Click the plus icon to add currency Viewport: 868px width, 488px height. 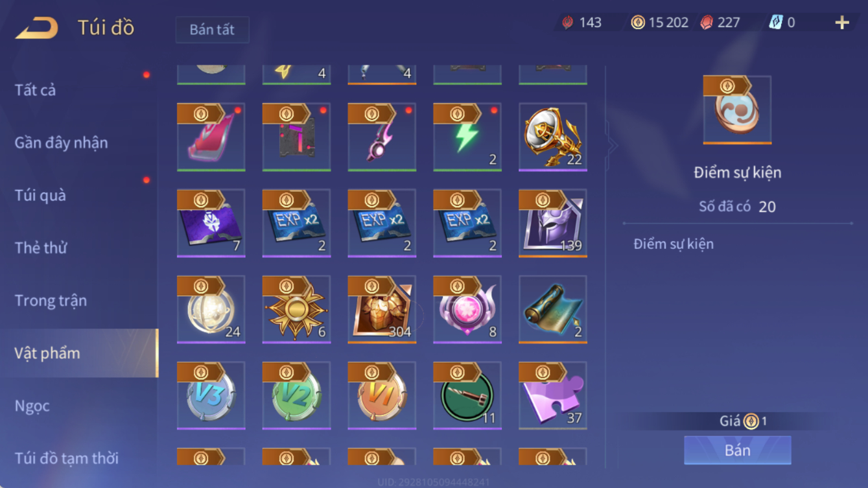click(842, 23)
